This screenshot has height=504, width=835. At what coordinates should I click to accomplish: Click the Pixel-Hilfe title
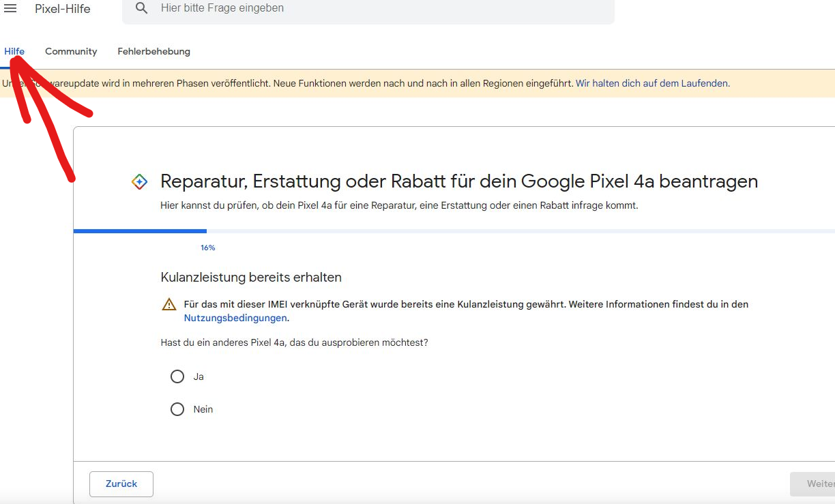pos(63,9)
